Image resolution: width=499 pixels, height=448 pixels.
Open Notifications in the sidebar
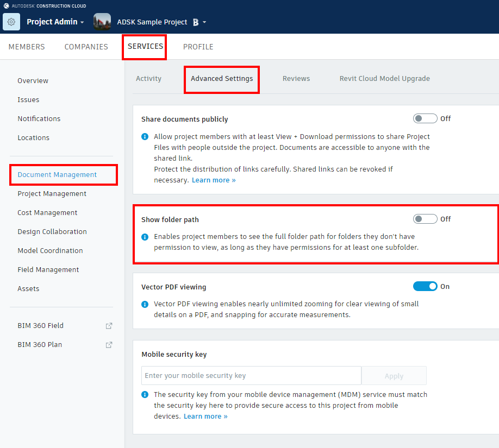click(39, 118)
